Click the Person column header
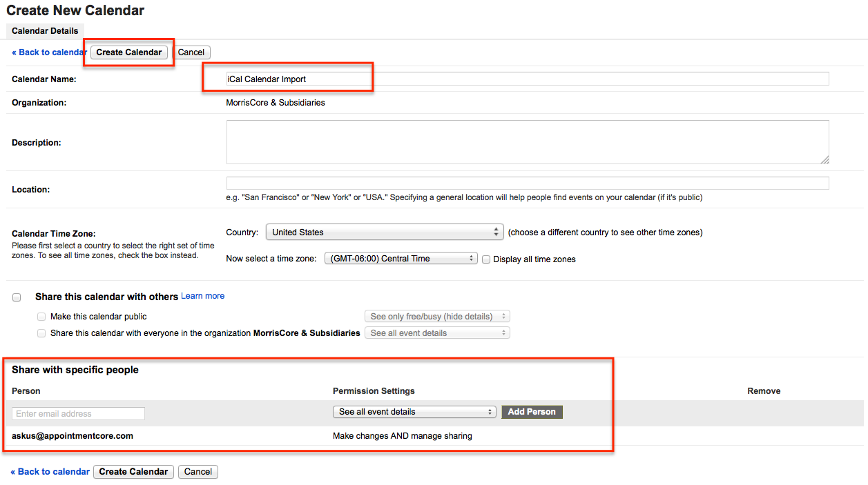This screenshot has height=485, width=868. [x=26, y=391]
